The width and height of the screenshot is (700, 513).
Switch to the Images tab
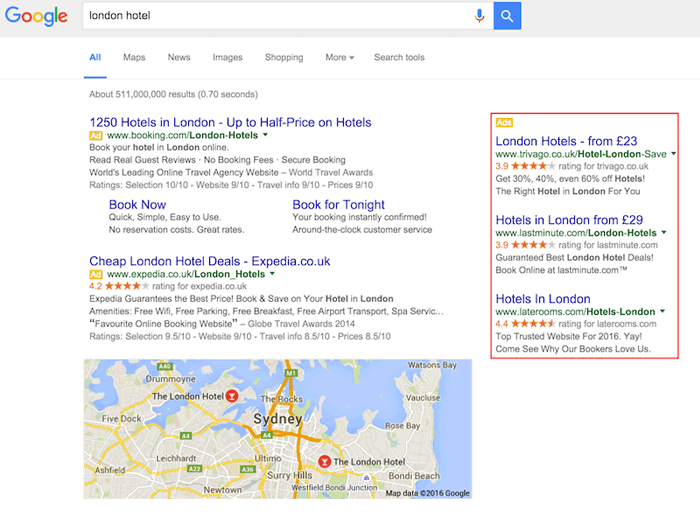227,58
